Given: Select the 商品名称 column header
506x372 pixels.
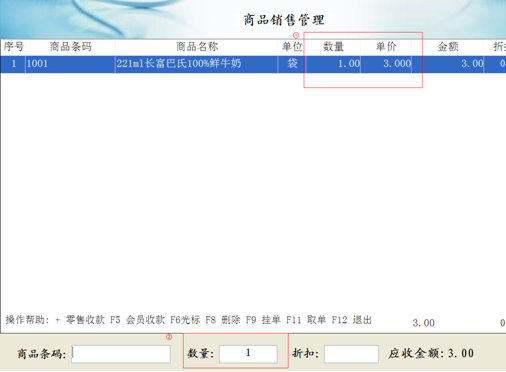Looking at the screenshot, I should [197, 47].
